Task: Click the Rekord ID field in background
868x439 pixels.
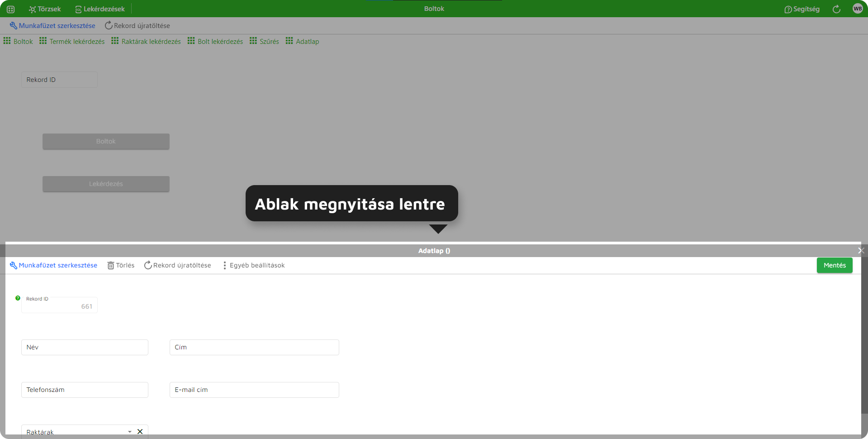Action: 59,80
